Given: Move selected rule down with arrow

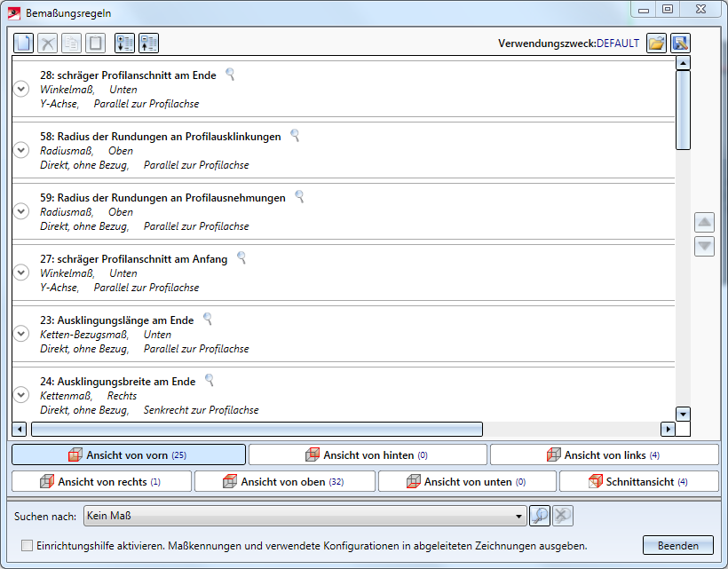Looking at the screenshot, I should point(704,246).
